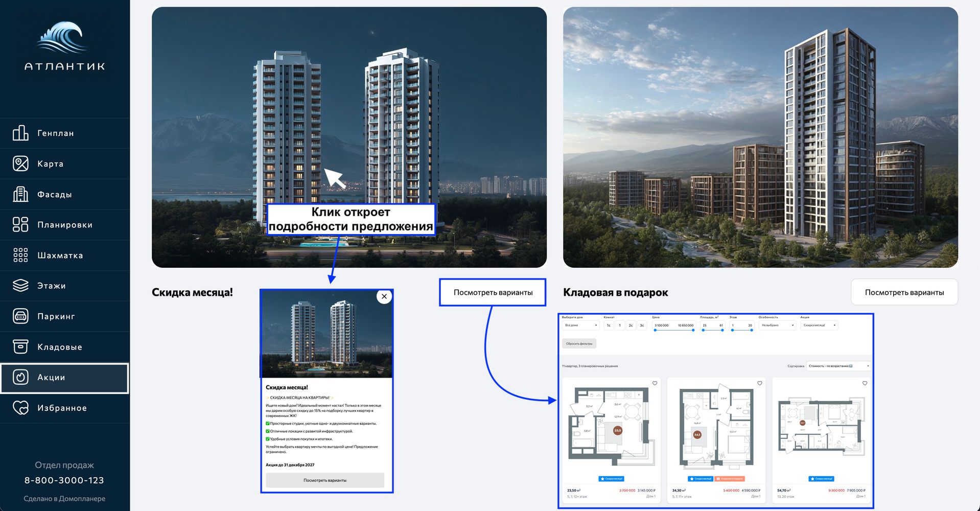Image resolution: width=980 pixels, height=511 pixels.
Task: Expand the Особенность dropdown showing Не выбрано
Action: pyautogui.click(x=777, y=326)
